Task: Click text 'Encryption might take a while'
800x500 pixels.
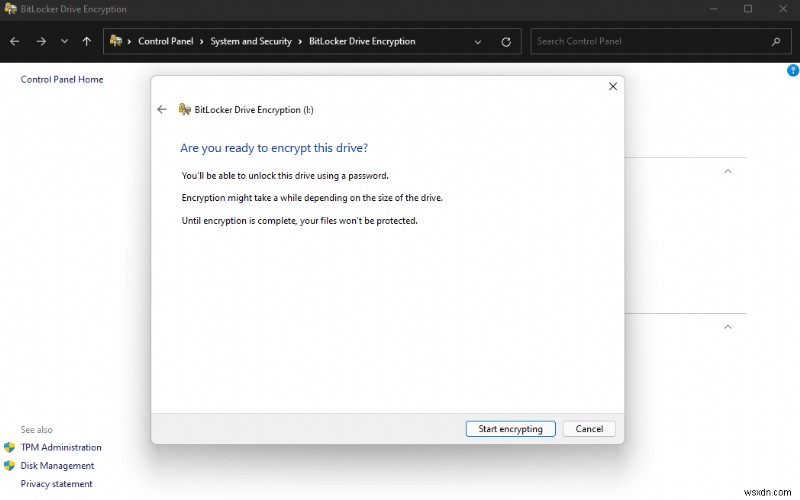Action: click(x=242, y=198)
